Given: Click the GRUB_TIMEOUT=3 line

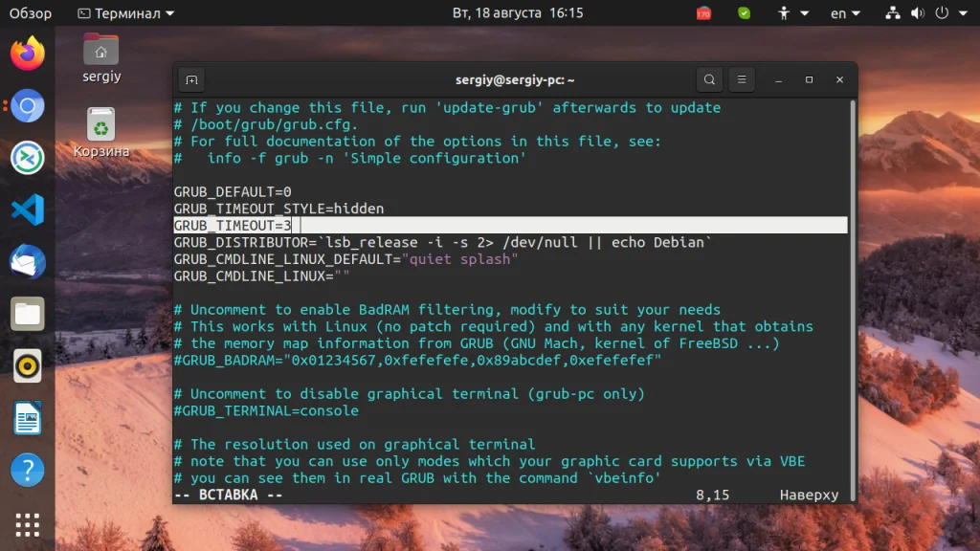Looking at the screenshot, I should 510,226.
